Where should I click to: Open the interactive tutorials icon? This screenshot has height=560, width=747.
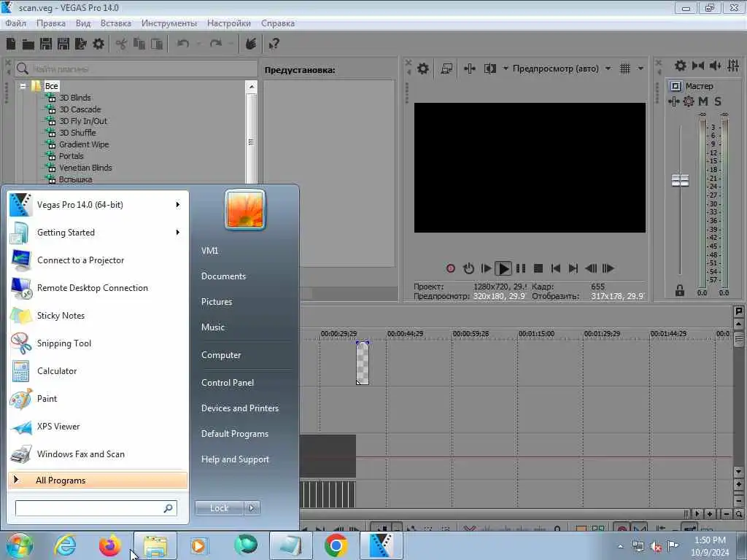click(251, 44)
